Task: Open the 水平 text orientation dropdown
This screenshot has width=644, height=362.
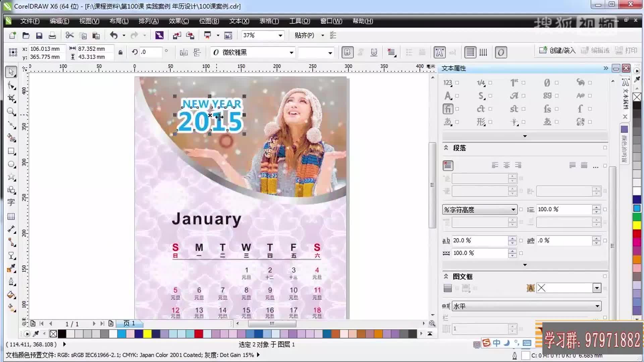Action: (597, 306)
